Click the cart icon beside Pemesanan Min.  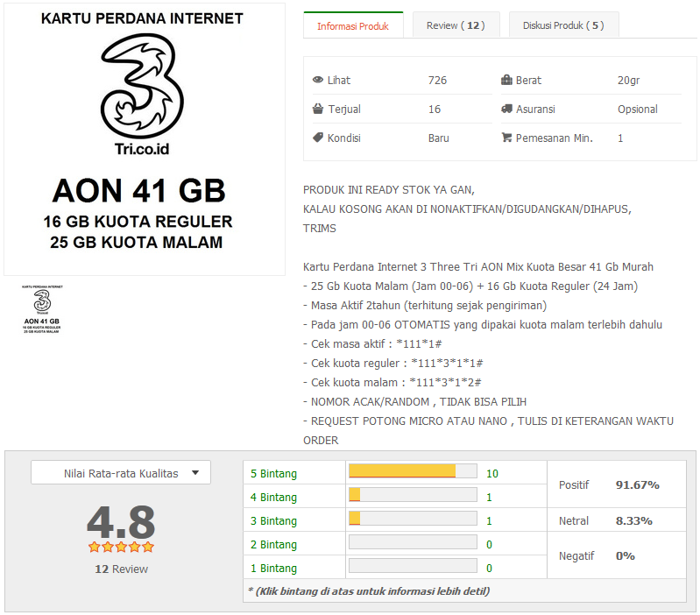(506, 138)
